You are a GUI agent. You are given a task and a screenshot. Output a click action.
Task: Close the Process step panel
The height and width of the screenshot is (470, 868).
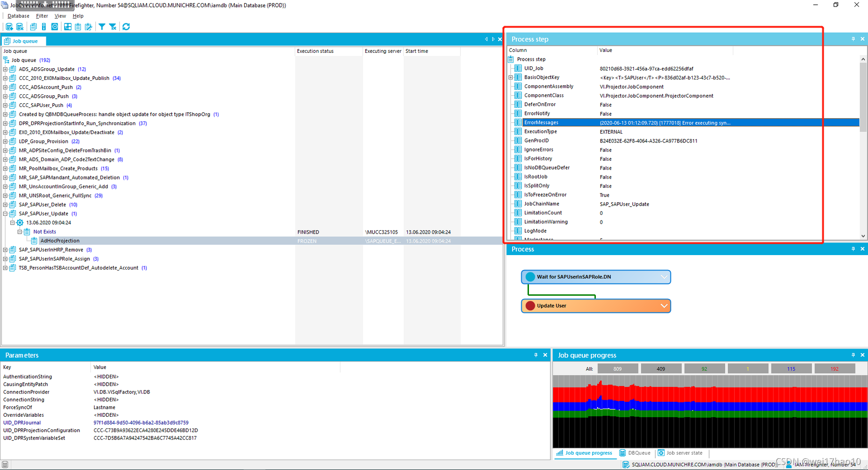(863, 39)
